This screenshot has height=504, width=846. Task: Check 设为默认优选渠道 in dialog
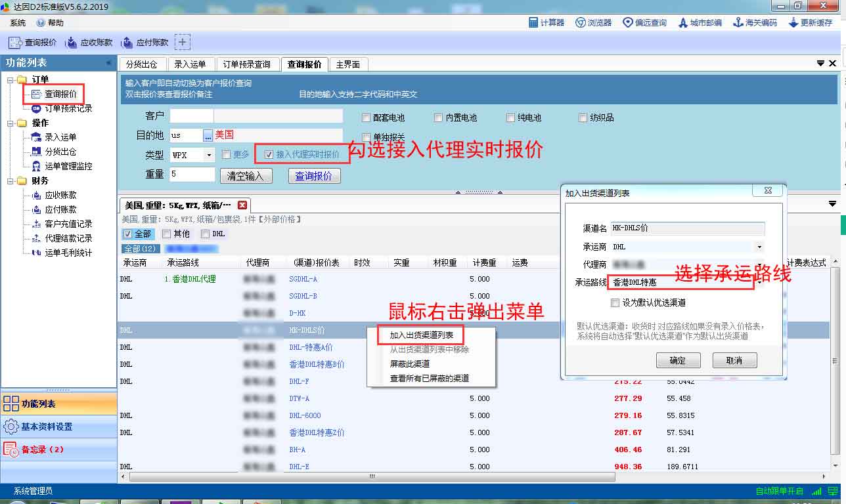tap(615, 303)
